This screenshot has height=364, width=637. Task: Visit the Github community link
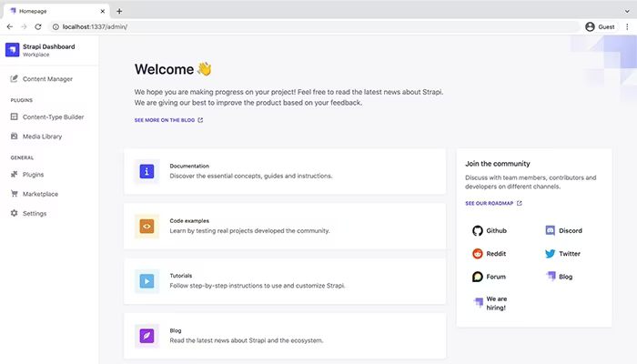tap(497, 231)
